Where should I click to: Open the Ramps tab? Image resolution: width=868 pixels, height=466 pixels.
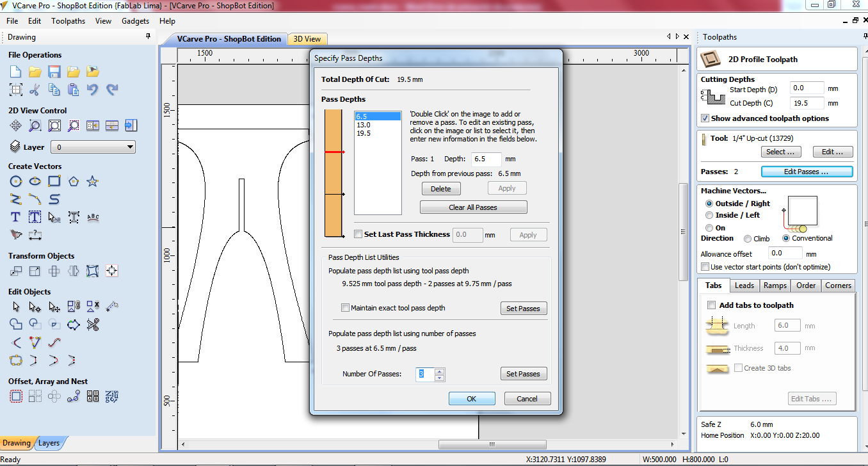(x=775, y=285)
